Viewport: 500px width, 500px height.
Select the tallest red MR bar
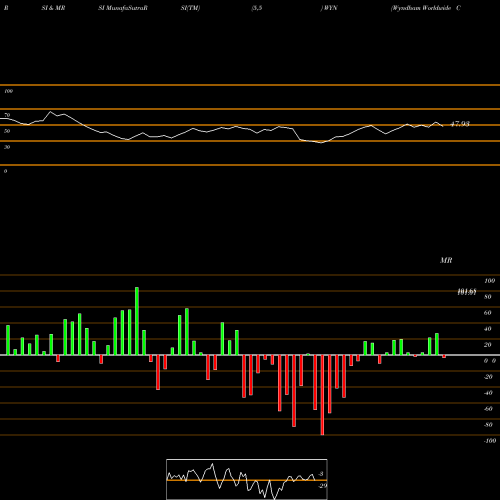[322, 395]
